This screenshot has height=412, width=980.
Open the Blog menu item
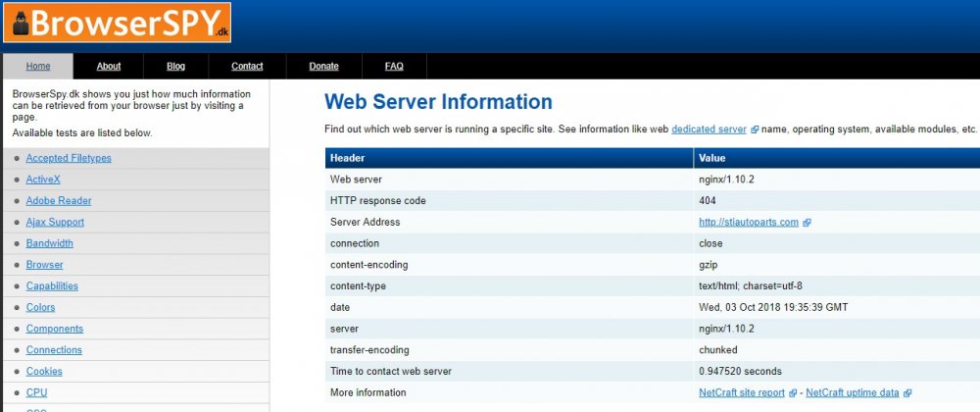point(175,67)
